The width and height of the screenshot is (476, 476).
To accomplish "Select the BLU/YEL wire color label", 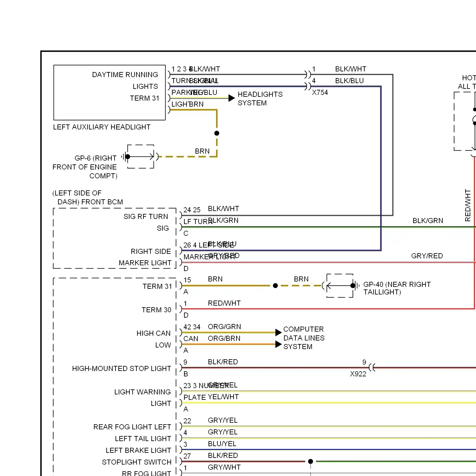I will point(222,444).
